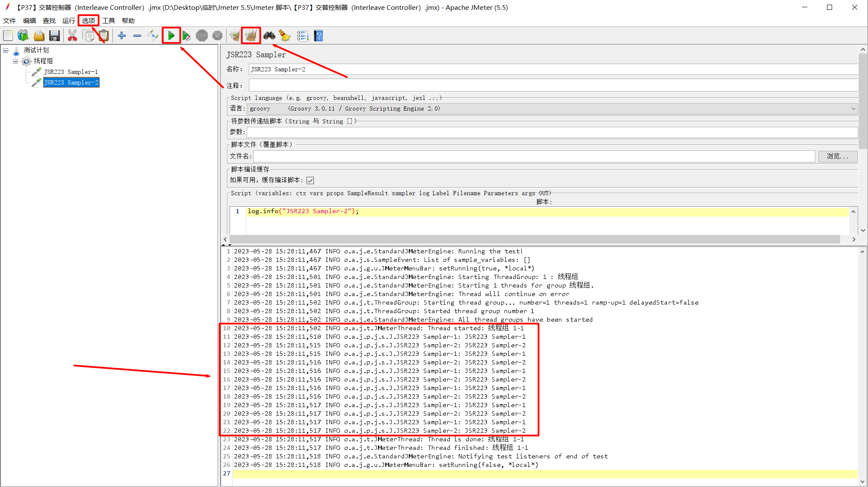Open the 选项 menu

(89, 21)
